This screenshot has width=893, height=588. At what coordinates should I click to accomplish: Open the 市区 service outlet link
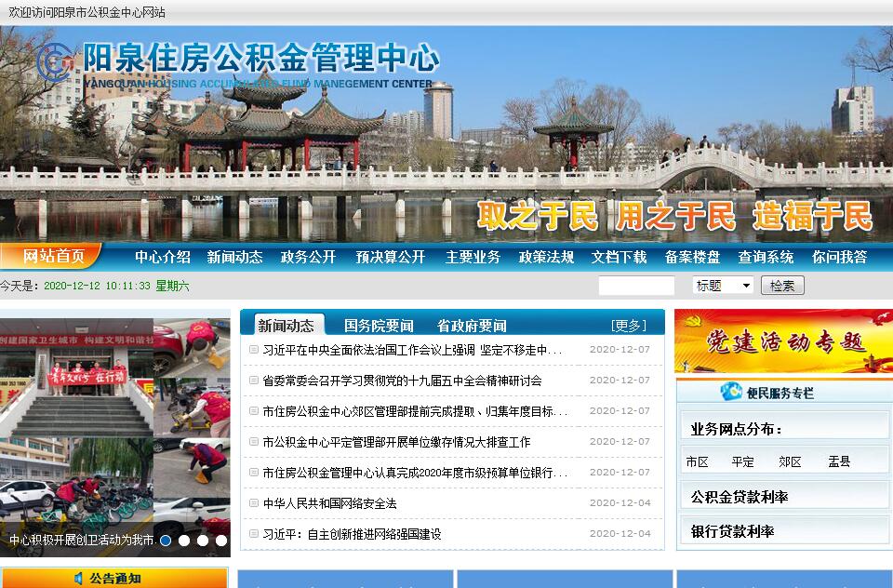pos(697,461)
